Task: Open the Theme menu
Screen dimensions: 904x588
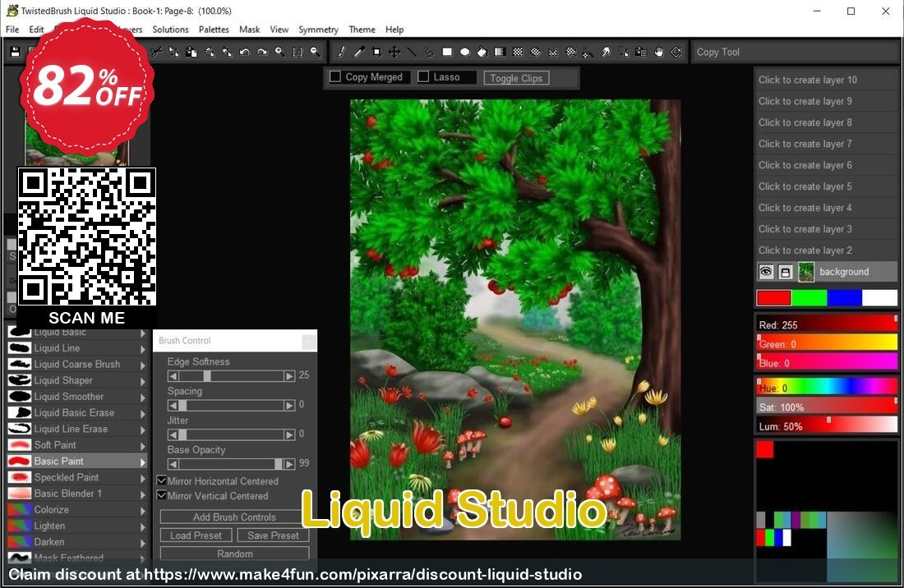Action: 362,30
